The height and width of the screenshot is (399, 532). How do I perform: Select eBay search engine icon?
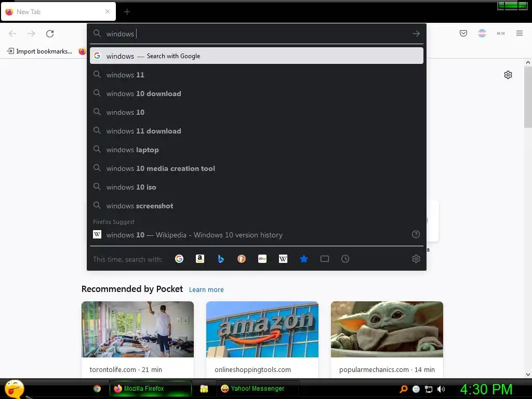(262, 259)
